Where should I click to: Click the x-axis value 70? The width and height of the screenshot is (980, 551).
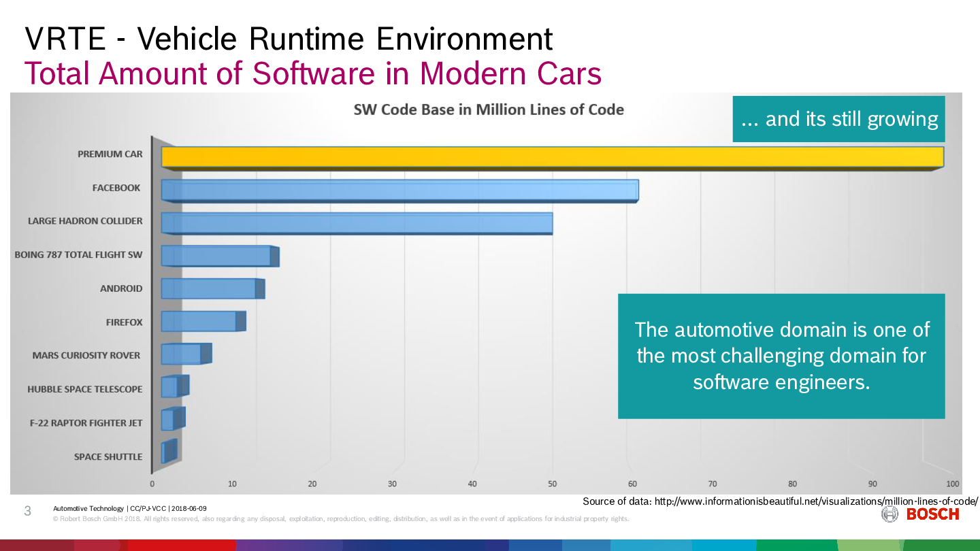coord(713,484)
